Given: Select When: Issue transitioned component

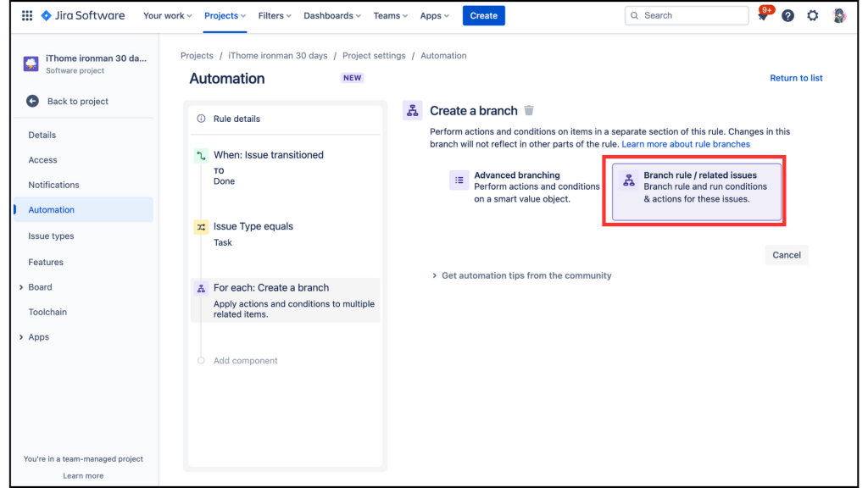Looking at the screenshot, I should pos(285,168).
